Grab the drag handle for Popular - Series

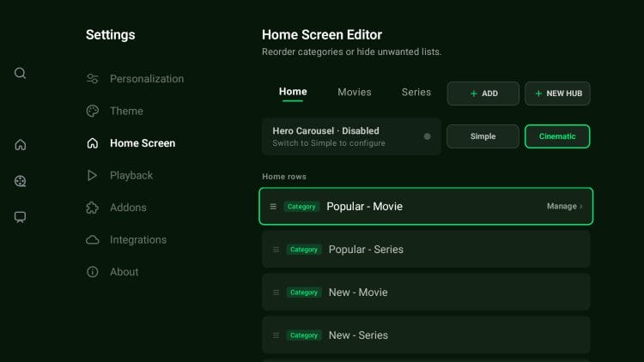click(276, 250)
